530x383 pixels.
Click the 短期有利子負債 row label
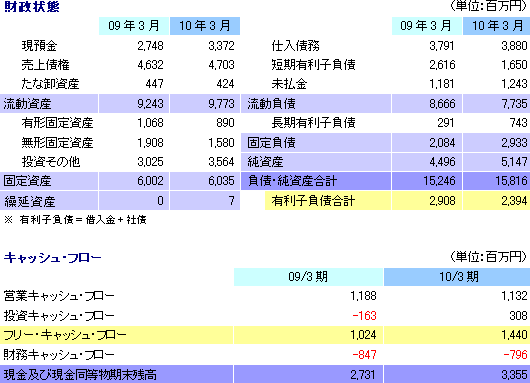(313, 65)
